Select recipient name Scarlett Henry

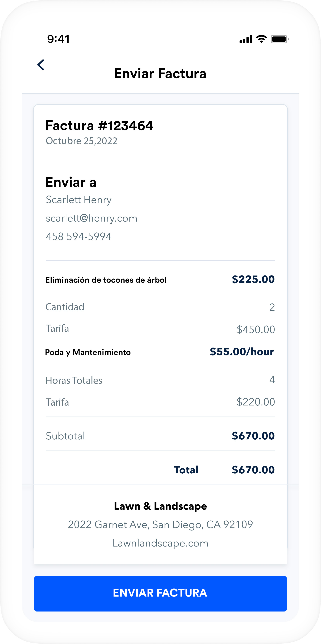pos(78,200)
